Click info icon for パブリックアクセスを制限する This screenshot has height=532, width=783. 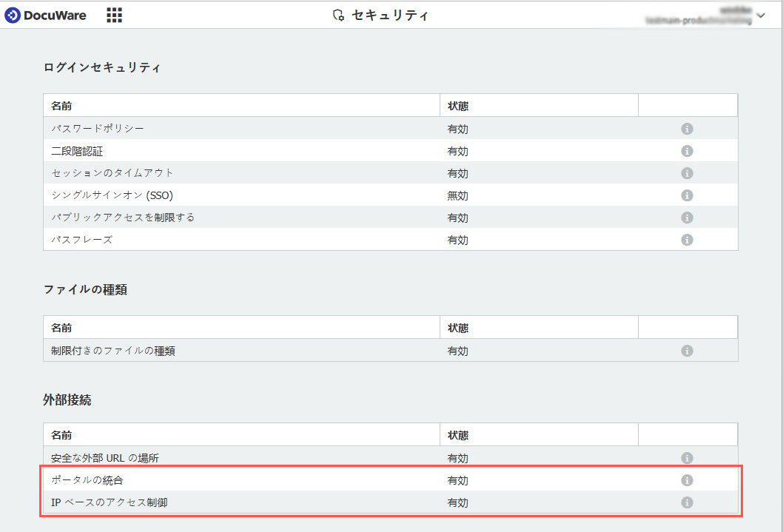(686, 218)
